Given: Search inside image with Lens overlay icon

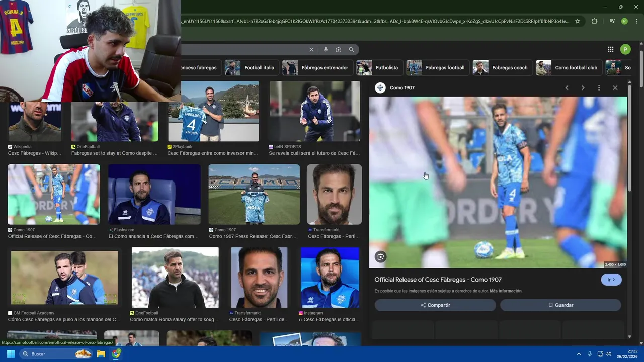Looking at the screenshot, I should click(x=380, y=257).
